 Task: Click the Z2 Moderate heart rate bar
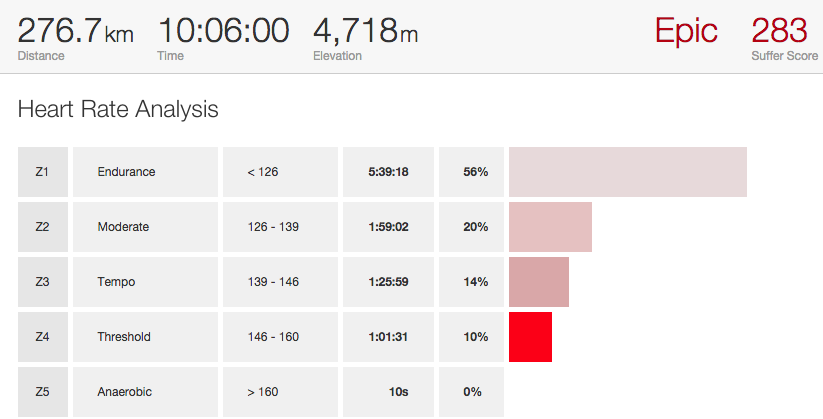(x=550, y=227)
